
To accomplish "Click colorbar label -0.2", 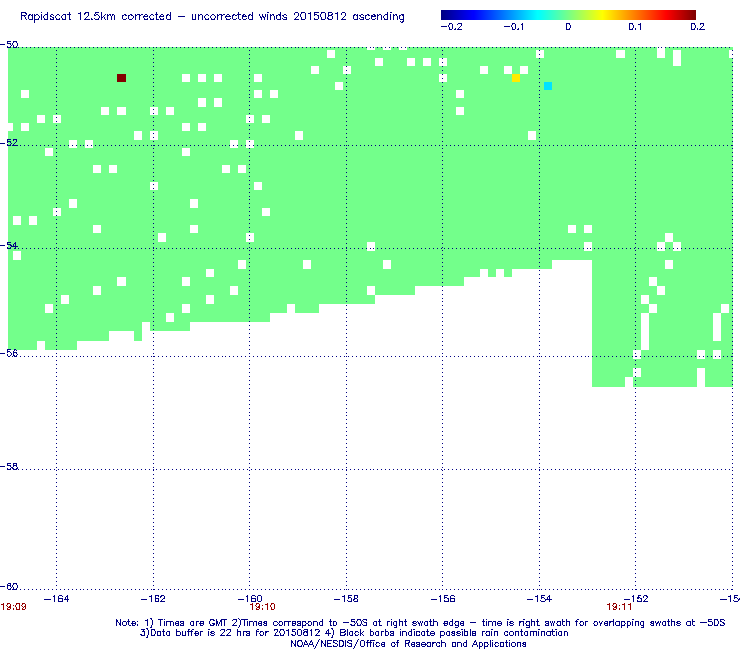I will coord(452,27).
